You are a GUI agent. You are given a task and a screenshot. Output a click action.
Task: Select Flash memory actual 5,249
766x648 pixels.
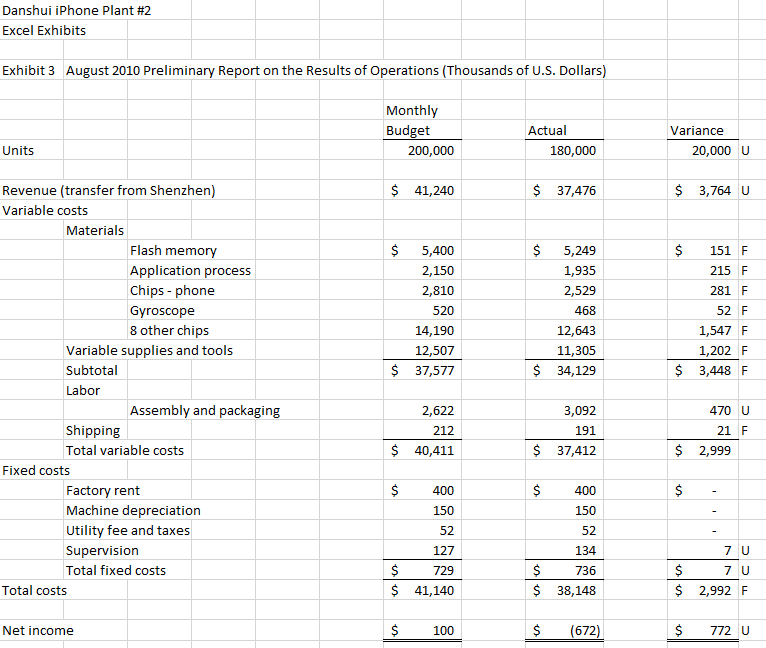(x=579, y=251)
